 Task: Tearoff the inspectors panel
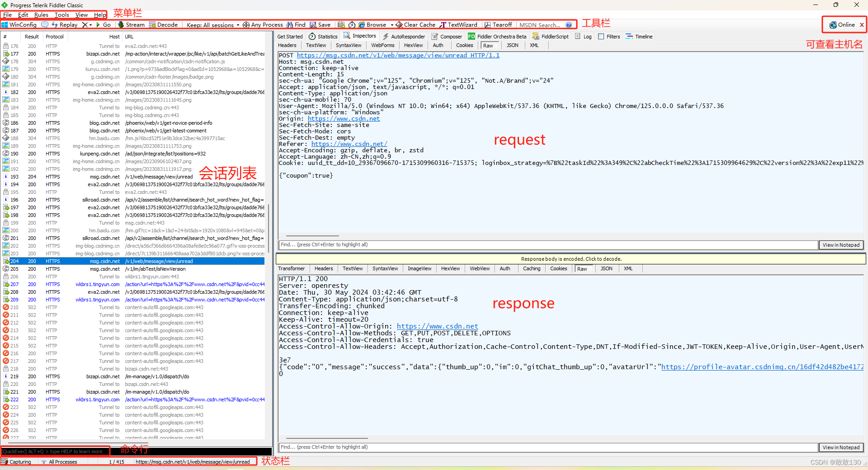498,25
